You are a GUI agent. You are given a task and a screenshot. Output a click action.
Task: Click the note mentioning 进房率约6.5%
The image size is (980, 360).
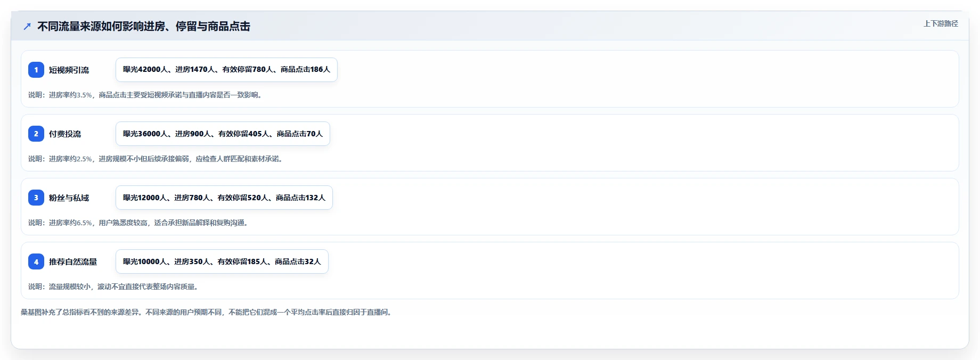139,223
